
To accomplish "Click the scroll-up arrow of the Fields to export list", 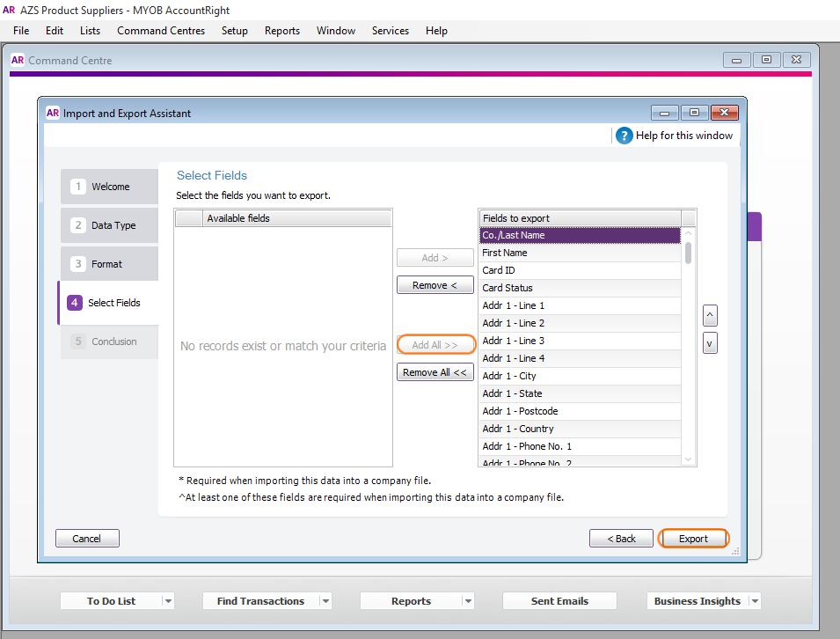I will 689,233.
